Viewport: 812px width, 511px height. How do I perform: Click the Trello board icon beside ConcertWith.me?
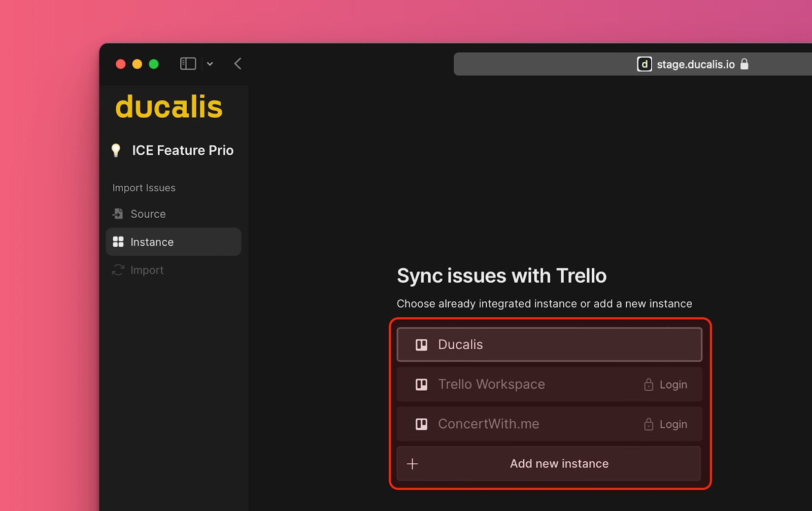tap(421, 424)
